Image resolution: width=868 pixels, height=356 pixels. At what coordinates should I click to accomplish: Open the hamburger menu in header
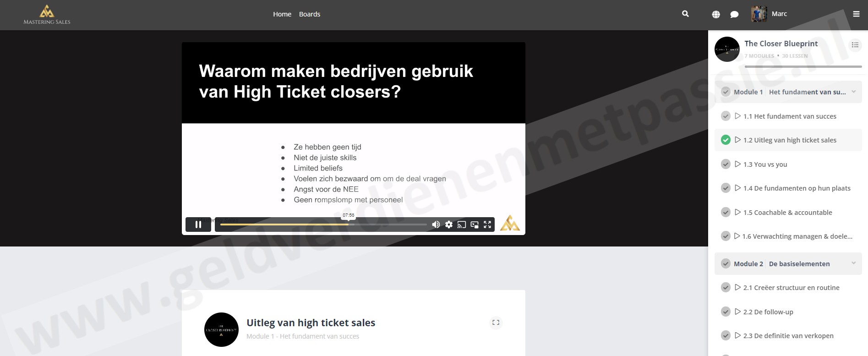[x=856, y=14]
